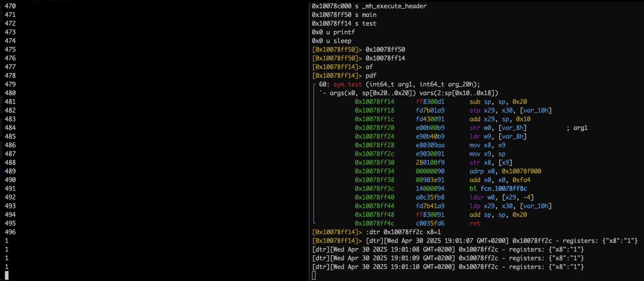Click the 'ldr w9, [var_8h]' instruction
Viewport: 644px width, 281px height.
(498, 137)
